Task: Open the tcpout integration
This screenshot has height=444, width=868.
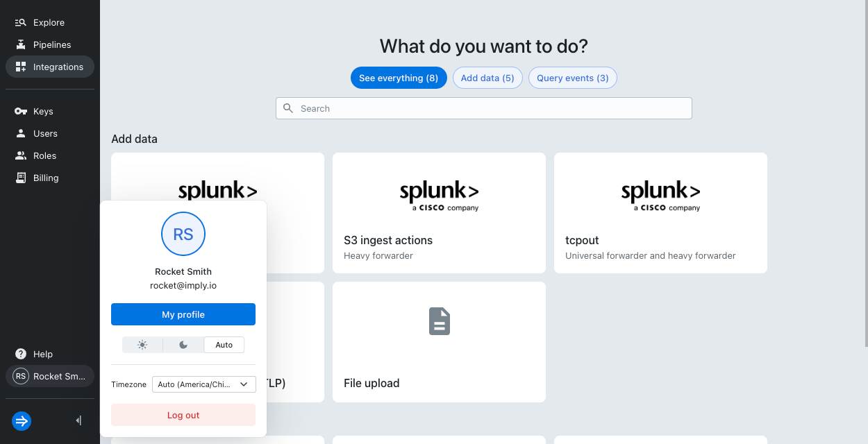Action: coord(660,213)
